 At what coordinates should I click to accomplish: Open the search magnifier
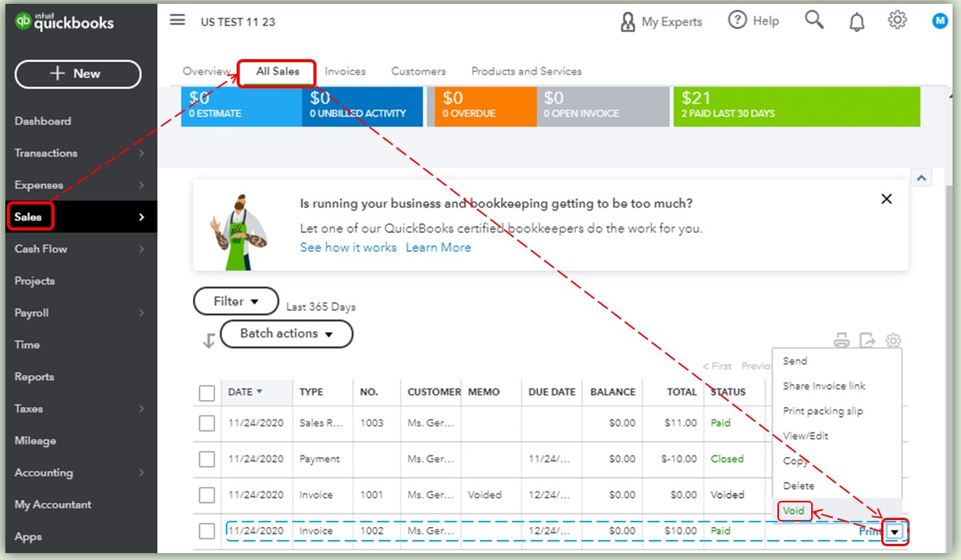(814, 20)
